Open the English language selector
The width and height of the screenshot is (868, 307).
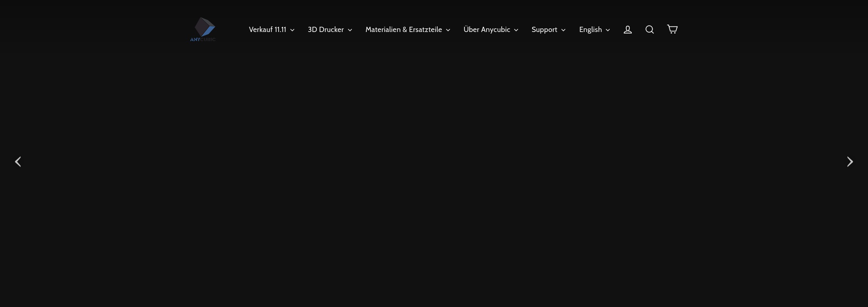click(x=590, y=30)
